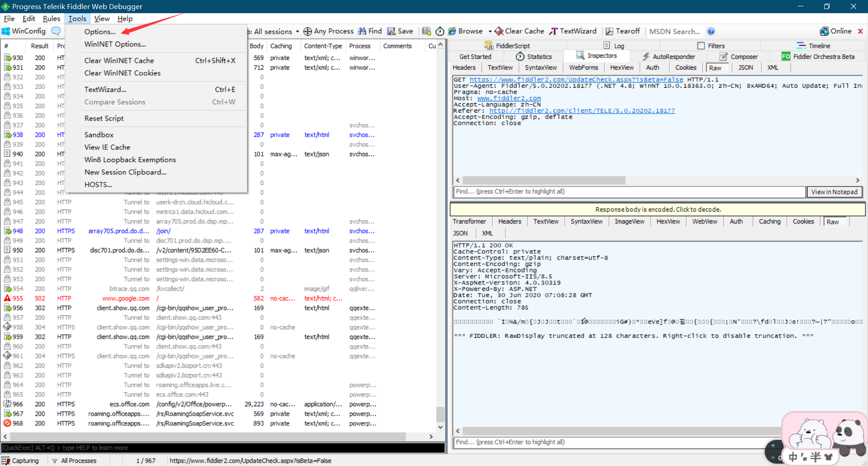Select response Transformer tab
Image resolution: width=868 pixels, height=466 pixels.
(469, 221)
